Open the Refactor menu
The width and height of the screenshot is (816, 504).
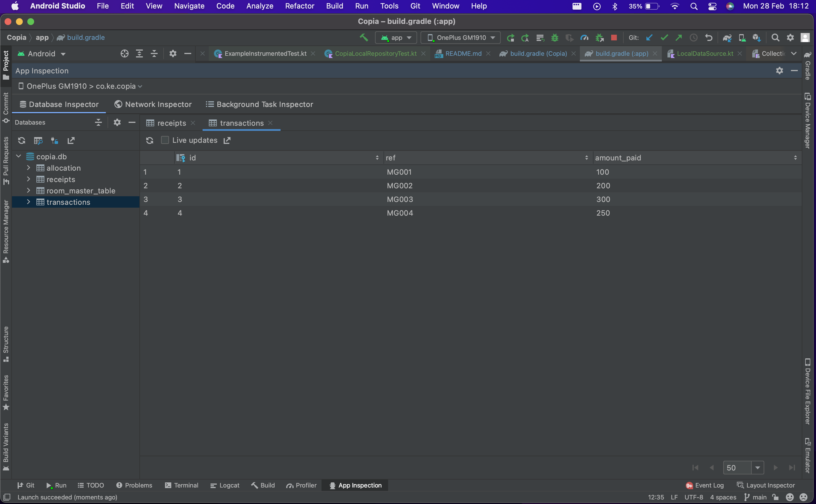[x=299, y=6]
